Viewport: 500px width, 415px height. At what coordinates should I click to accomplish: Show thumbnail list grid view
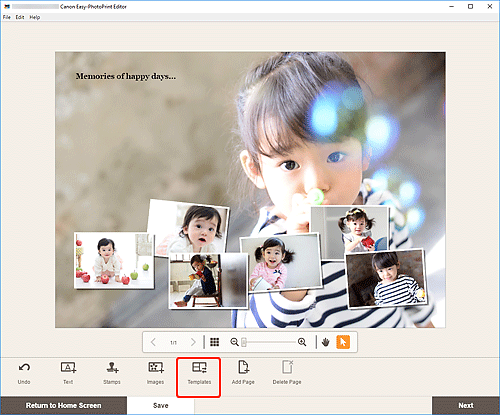(x=215, y=342)
